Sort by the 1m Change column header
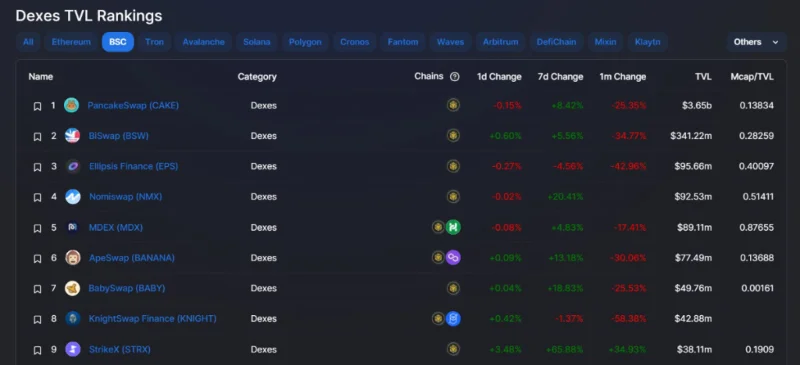Screen dimensions: 800x365 (622, 77)
